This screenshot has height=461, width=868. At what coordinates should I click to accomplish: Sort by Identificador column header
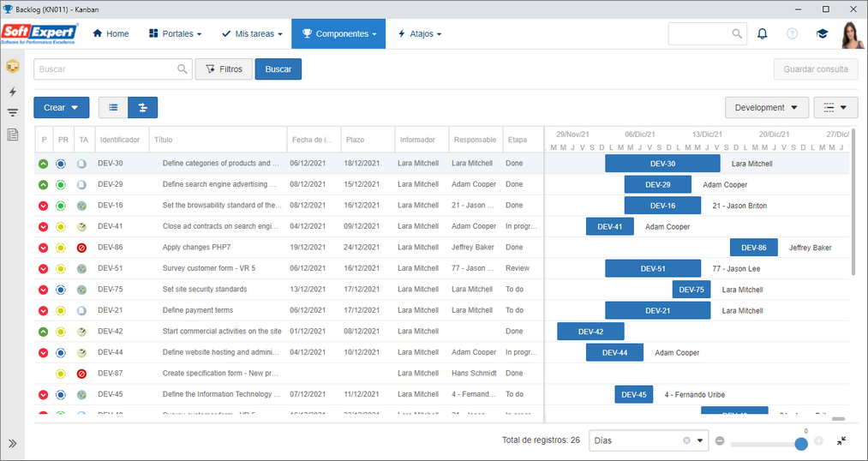pos(122,140)
